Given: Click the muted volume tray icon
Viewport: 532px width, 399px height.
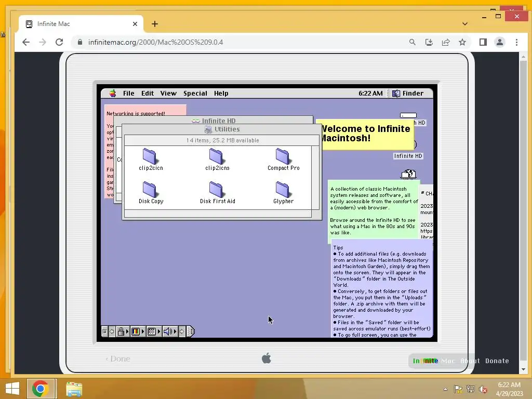Looking at the screenshot, I should [x=483, y=389].
